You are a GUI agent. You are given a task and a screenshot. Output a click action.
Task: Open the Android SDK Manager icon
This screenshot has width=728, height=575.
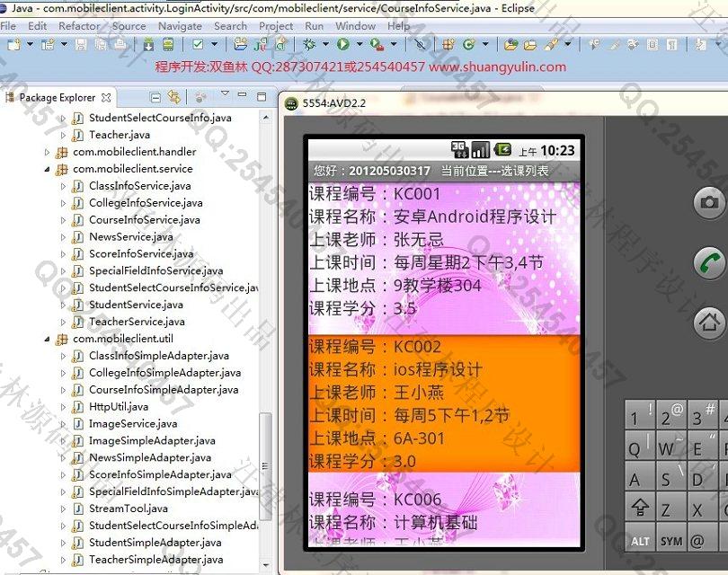click(148, 45)
